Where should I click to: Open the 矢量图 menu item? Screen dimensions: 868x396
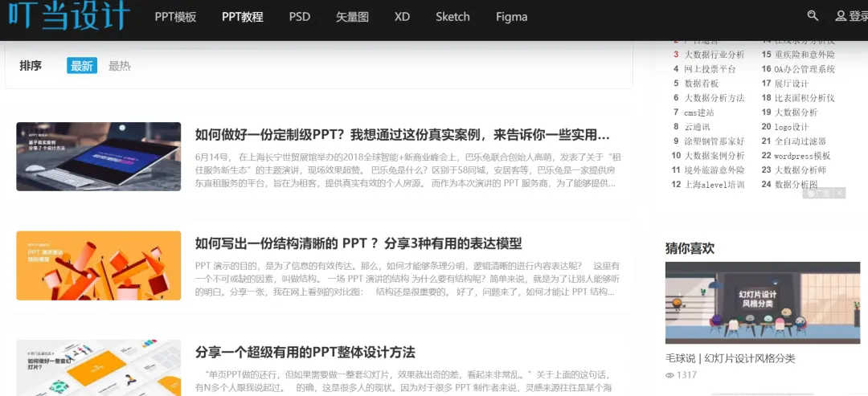[352, 17]
